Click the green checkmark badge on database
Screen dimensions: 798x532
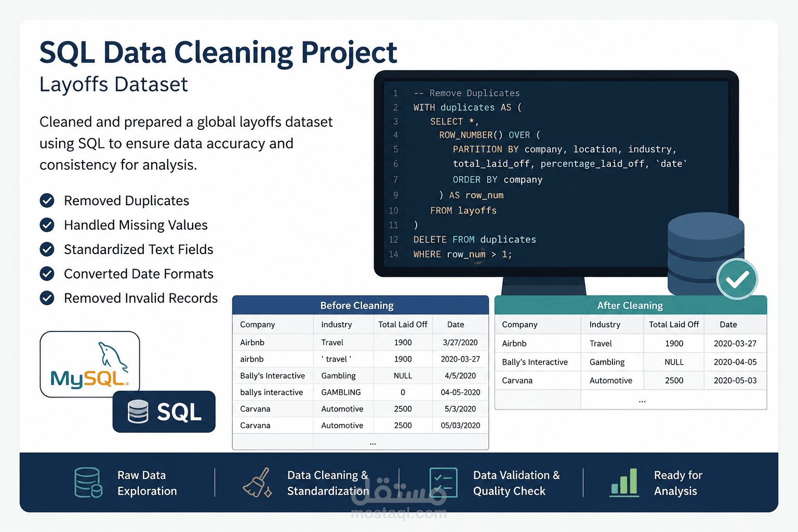[x=737, y=280]
